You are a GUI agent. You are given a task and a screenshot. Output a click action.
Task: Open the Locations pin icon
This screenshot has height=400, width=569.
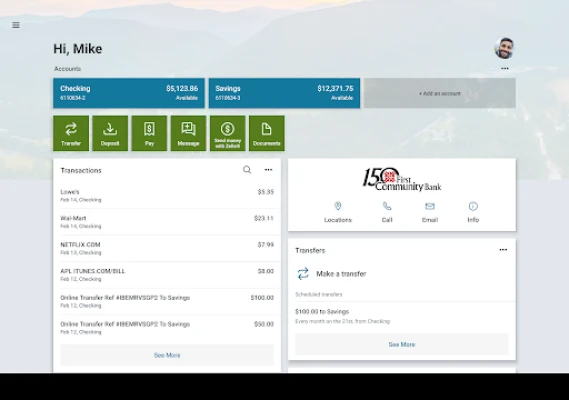(338, 206)
